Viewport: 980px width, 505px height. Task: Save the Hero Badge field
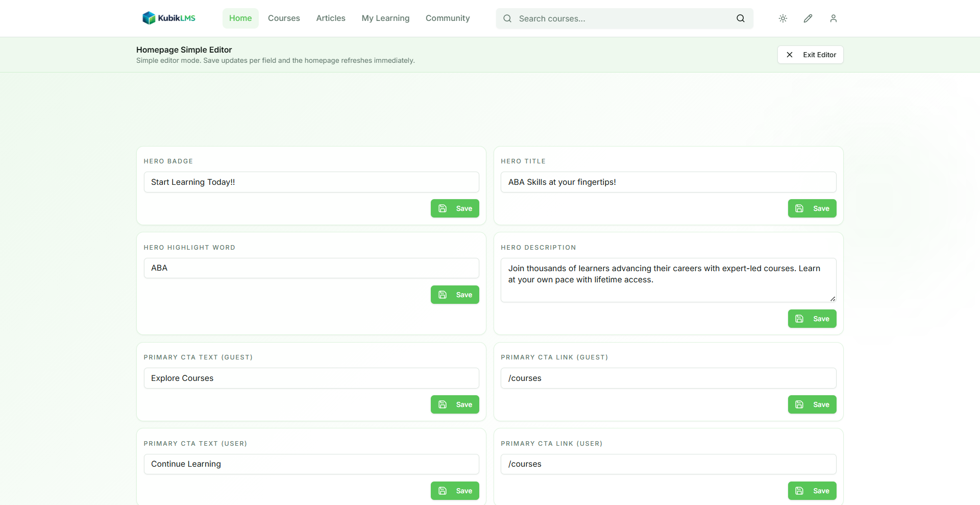[455, 208]
